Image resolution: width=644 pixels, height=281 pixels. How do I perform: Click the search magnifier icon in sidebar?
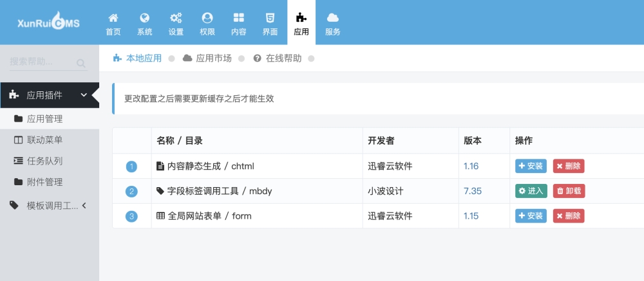(81, 63)
